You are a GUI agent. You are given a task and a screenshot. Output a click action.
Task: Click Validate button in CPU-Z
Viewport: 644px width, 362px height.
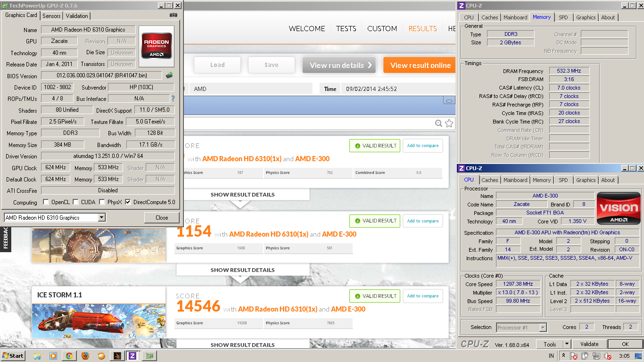(x=589, y=344)
